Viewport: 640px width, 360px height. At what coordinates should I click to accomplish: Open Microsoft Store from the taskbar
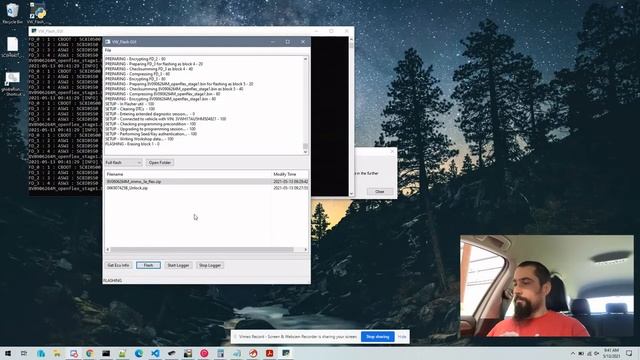pyautogui.click(x=41, y=353)
